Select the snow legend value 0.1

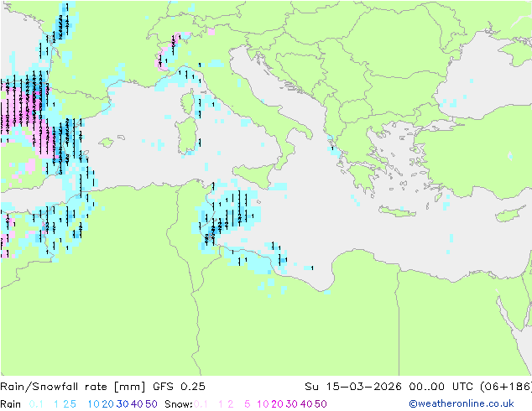(x=201, y=404)
